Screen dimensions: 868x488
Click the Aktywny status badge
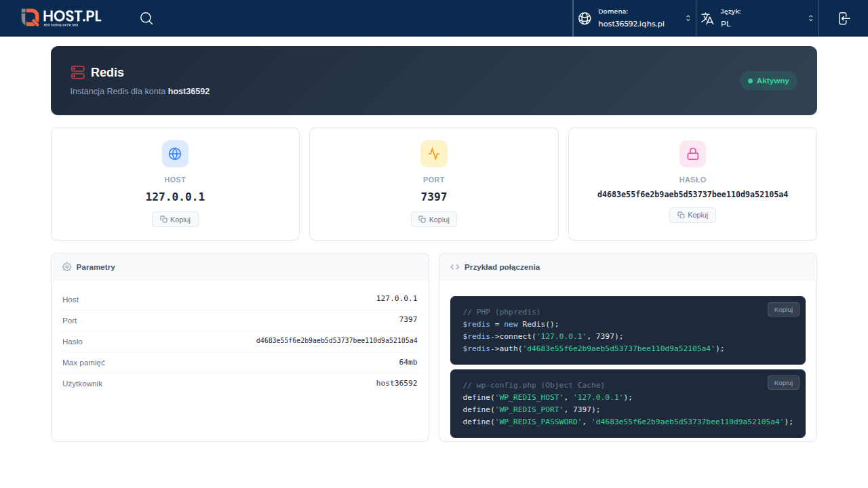tap(768, 81)
